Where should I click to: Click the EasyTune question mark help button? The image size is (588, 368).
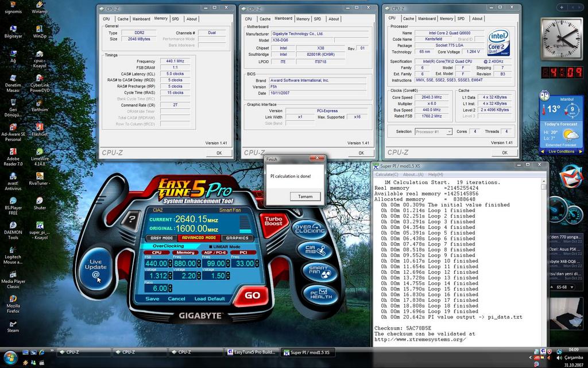pyautogui.click(x=130, y=219)
